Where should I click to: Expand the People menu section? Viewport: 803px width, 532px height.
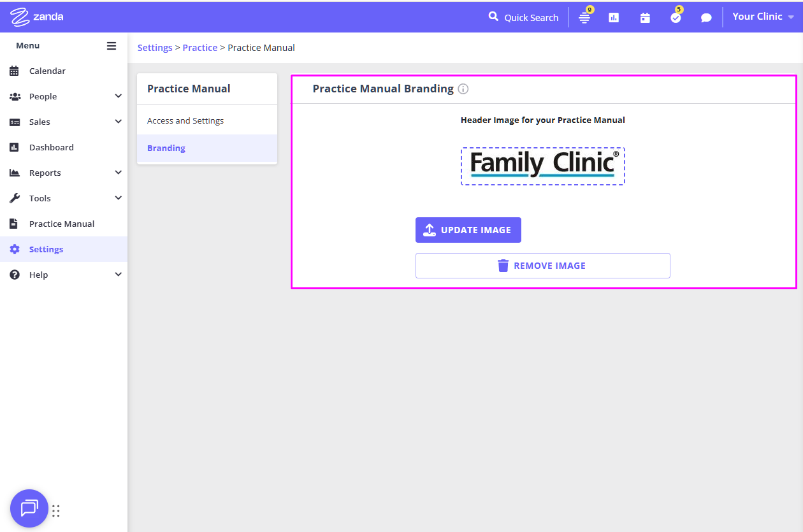pyautogui.click(x=118, y=96)
